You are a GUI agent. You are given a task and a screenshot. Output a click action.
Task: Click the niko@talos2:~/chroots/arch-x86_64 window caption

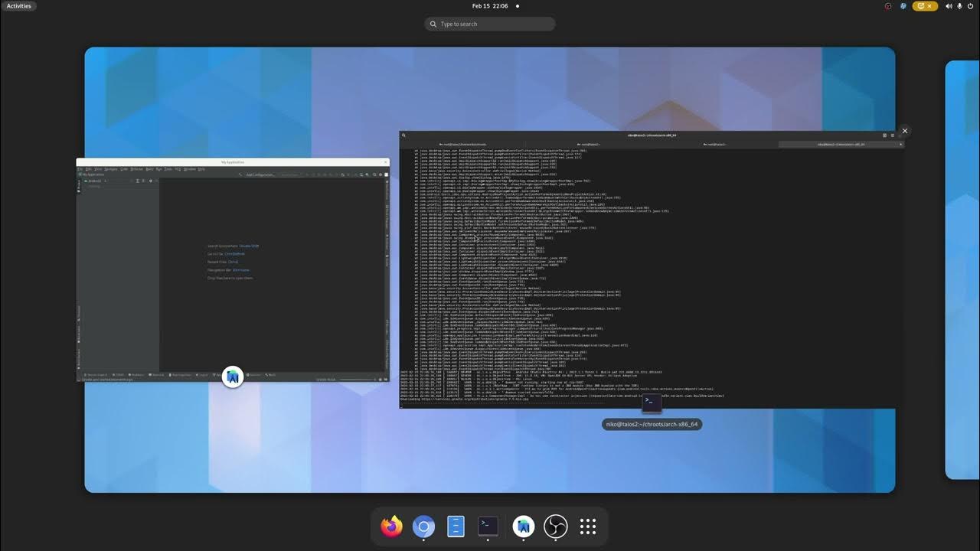tap(652, 424)
